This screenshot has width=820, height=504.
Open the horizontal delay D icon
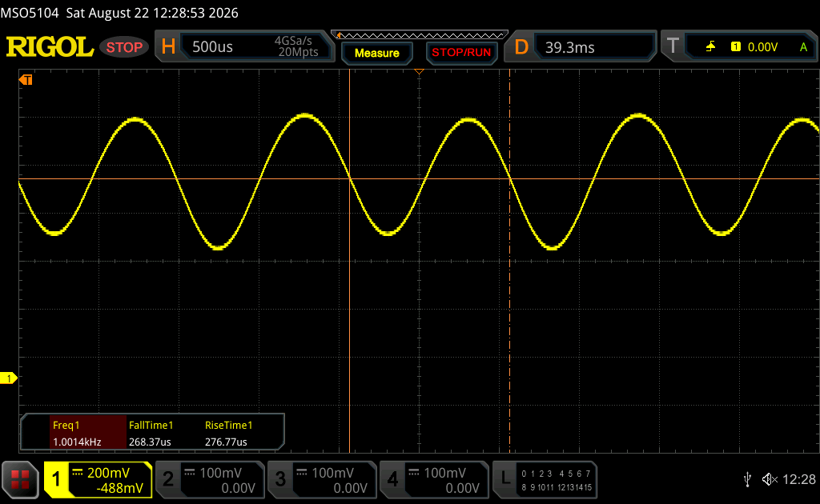point(521,47)
